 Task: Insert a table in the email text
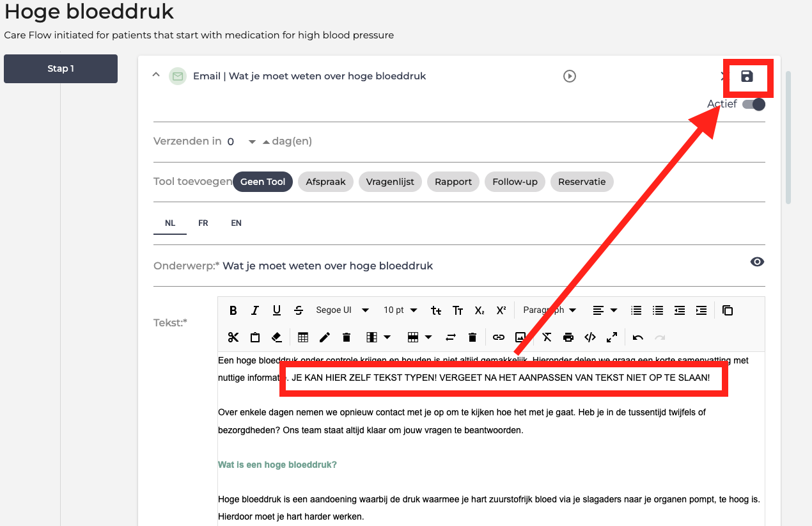click(x=303, y=337)
